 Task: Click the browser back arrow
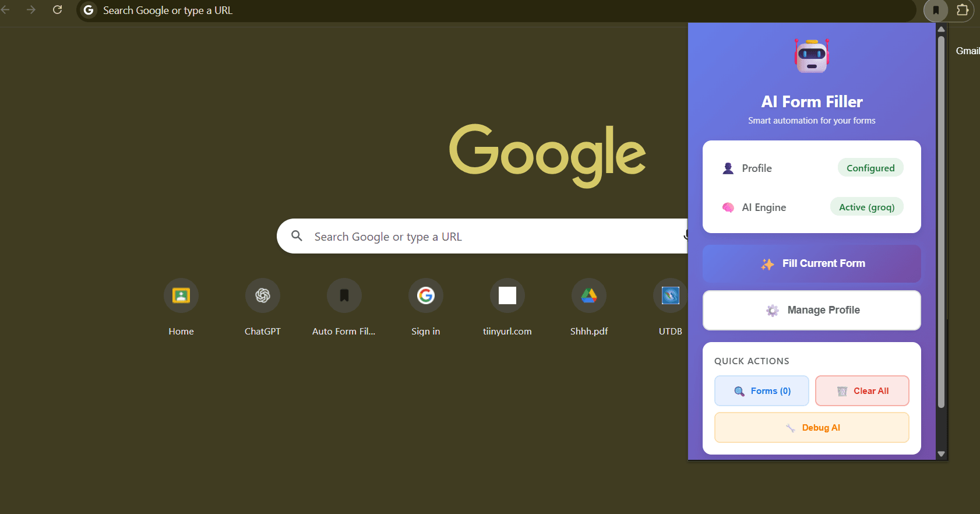coord(5,10)
